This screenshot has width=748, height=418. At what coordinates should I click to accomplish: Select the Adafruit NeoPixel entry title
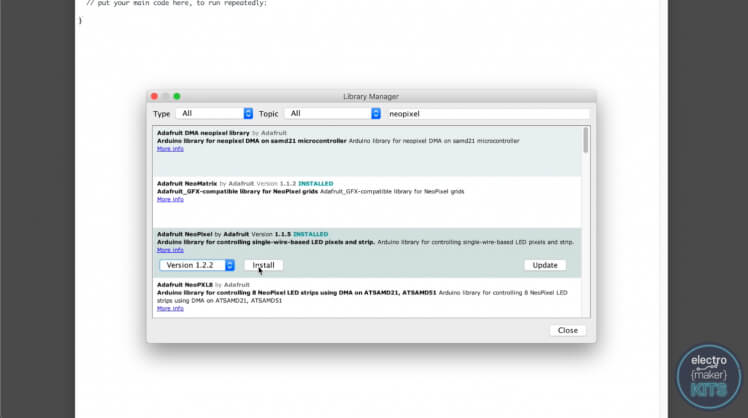(185, 234)
